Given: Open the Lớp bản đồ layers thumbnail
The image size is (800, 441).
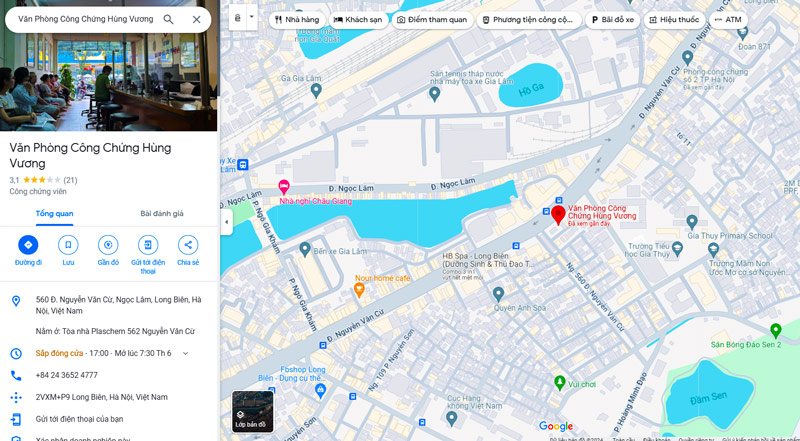Looking at the screenshot, I should (253, 411).
